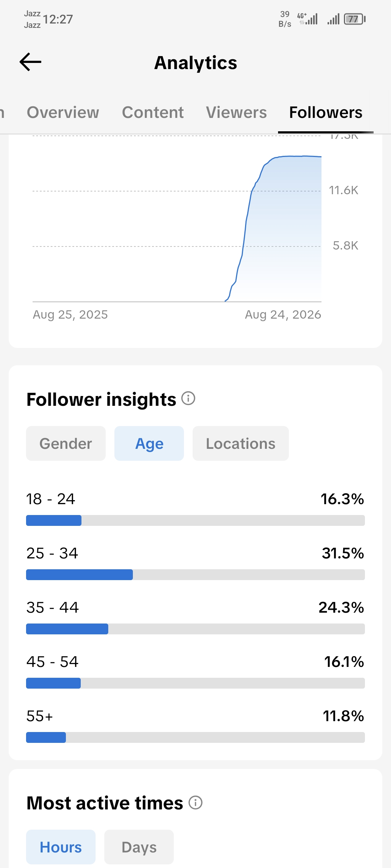This screenshot has height=868, width=391.
Task: Select the Locations filter chip
Action: (241, 443)
